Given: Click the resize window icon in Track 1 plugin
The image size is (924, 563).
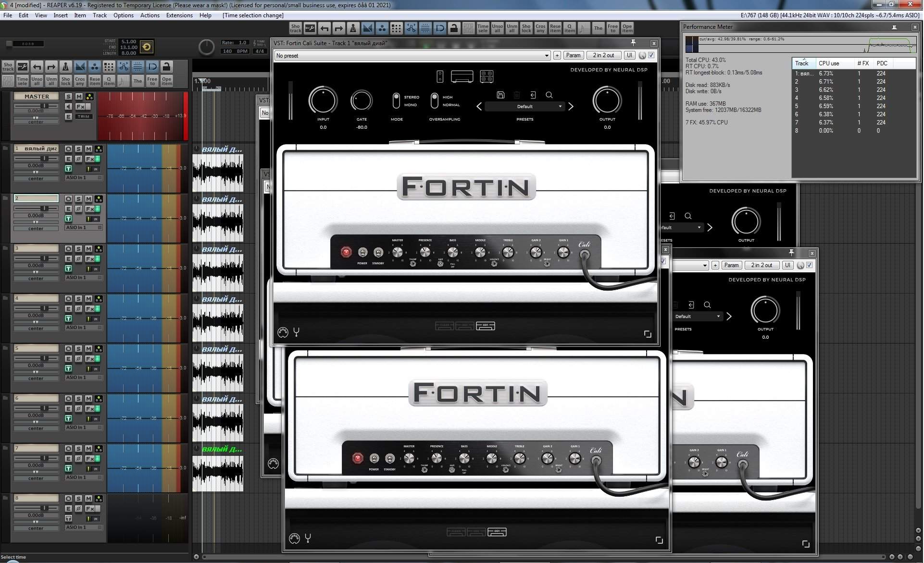Looking at the screenshot, I should point(648,334).
